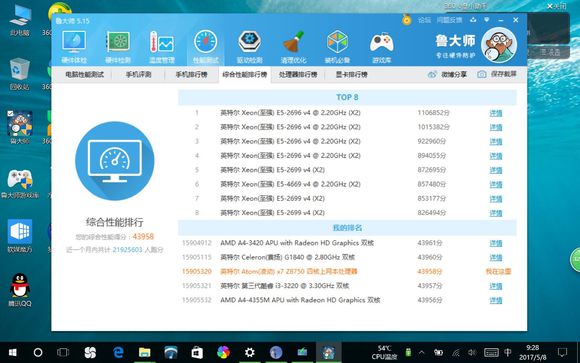
Task: Open 详情 for AMD A4-3420 APU row
Action: coord(496,243)
